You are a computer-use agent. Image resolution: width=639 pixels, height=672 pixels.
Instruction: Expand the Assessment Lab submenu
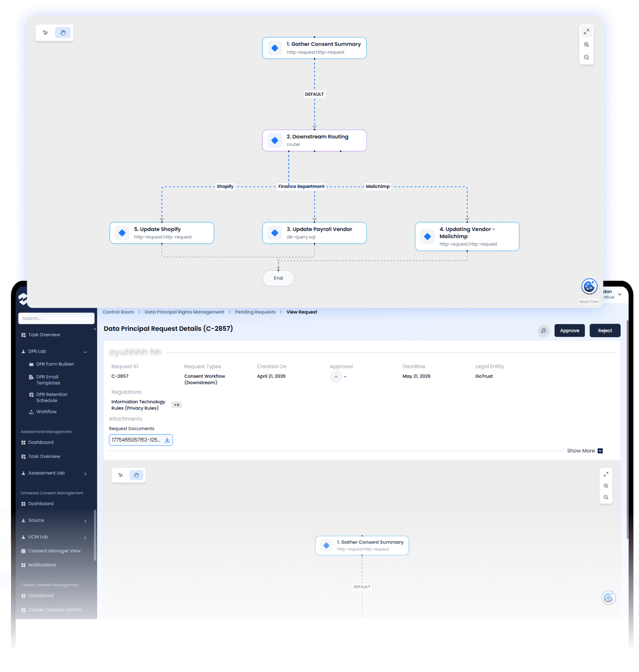pos(85,473)
